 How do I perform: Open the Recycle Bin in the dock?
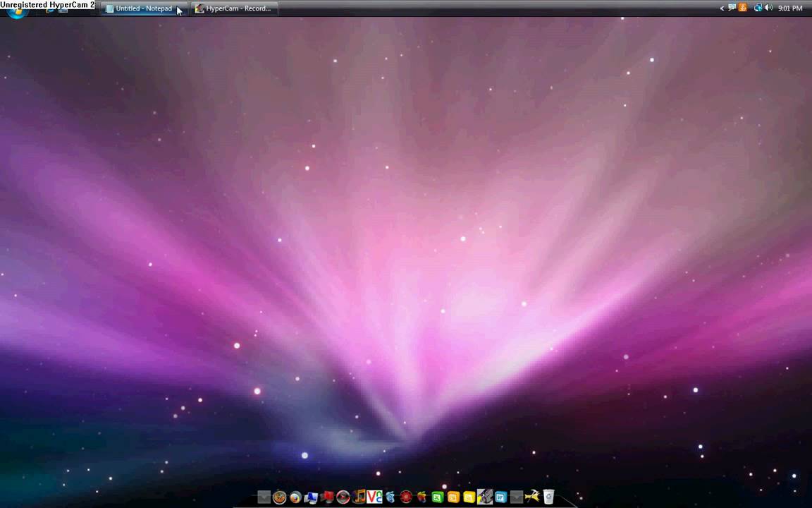point(548,497)
